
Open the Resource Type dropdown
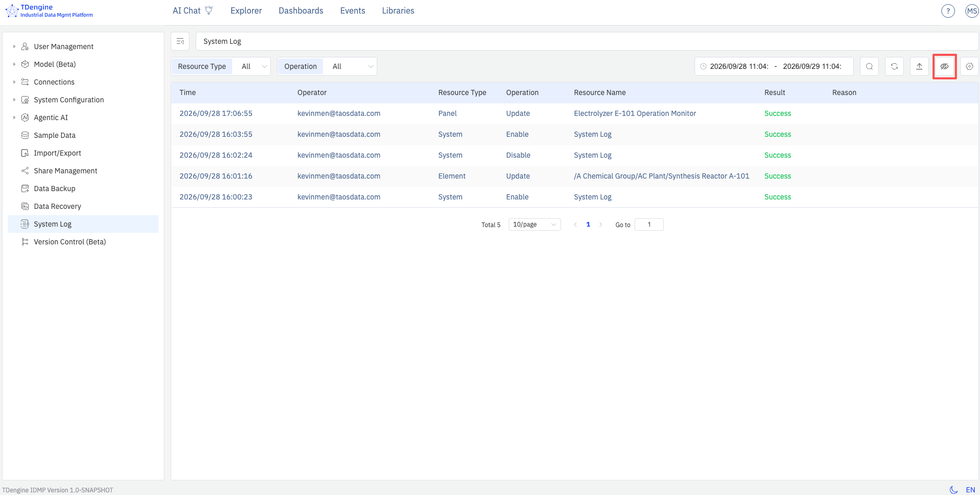tap(252, 66)
